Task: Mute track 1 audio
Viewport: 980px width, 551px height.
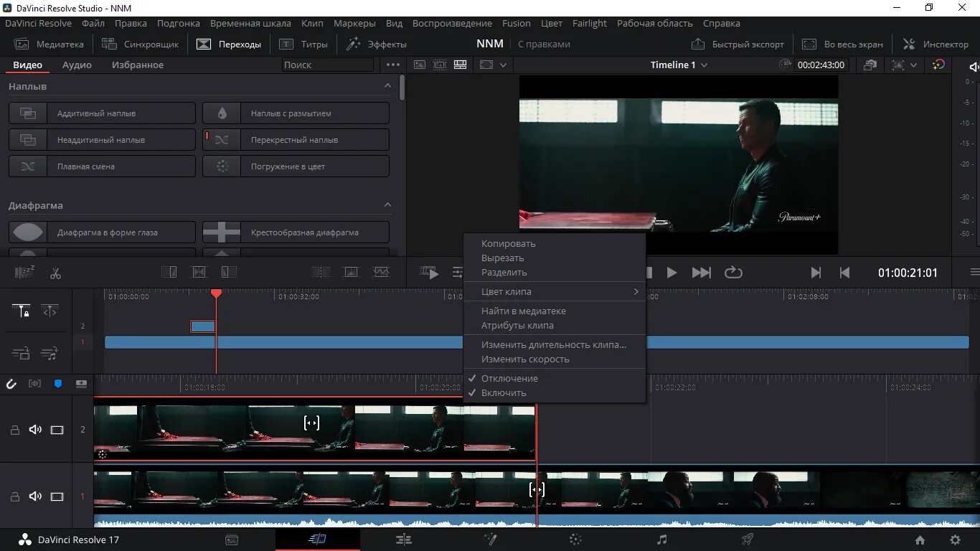Action: point(35,496)
